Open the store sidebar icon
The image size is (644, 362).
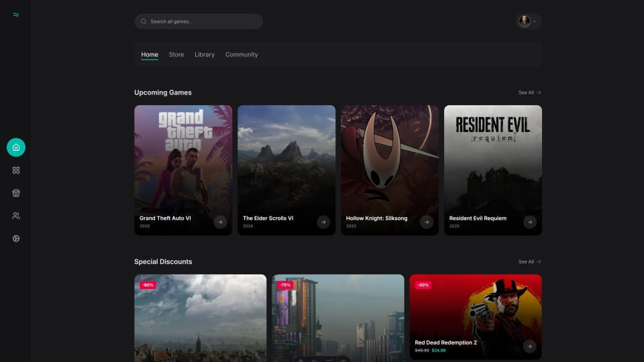16,193
